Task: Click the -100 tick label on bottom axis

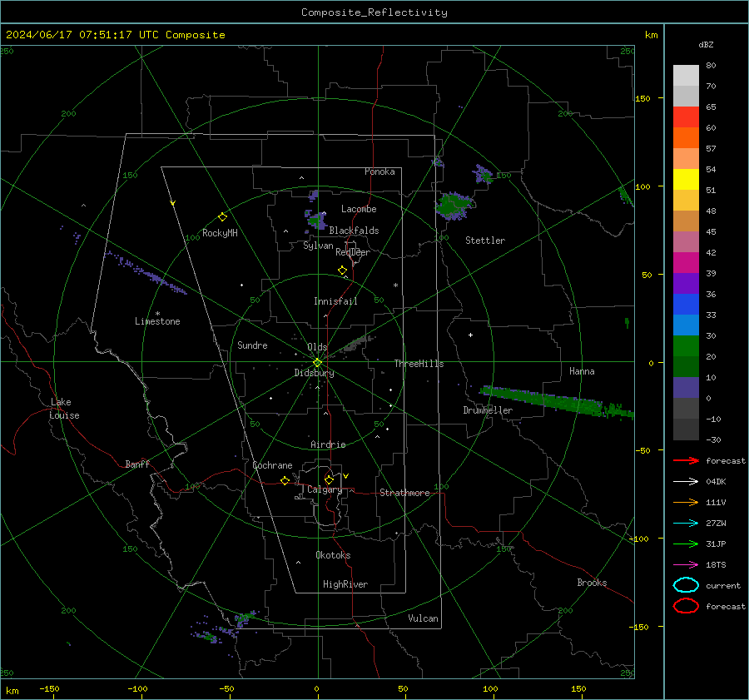Action: tap(137, 689)
